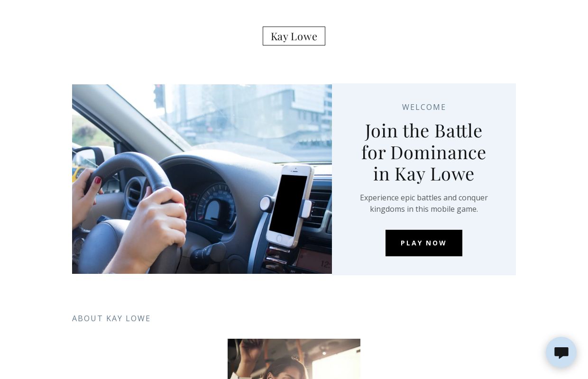The width and height of the screenshot is (588, 379).
Task: Click the Experience epic battles paragraph
Action: 424,203
